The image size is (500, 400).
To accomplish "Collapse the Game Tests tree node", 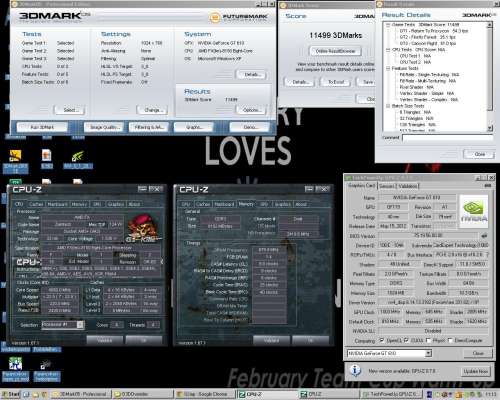I will click(x=388, y=25).
